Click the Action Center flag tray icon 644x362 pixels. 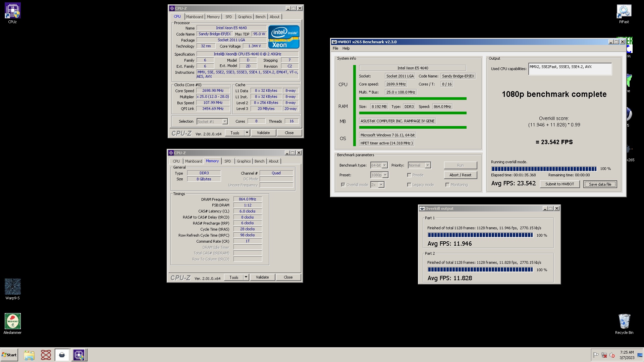[x=596, y=355]
